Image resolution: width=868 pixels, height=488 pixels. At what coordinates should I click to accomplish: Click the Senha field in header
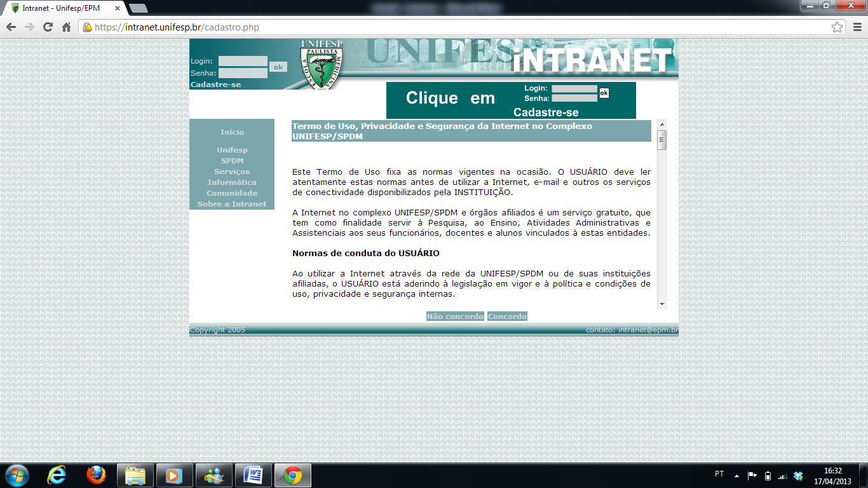point(243,73)
